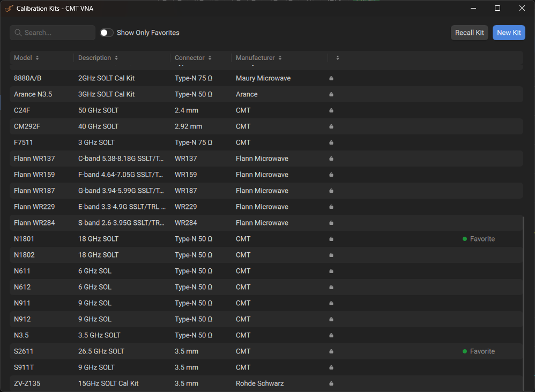The height and width of the screenshot is (392, 535).
Task: Toggle the Favorite marker on the S2611 row
Action: point(478,351)
